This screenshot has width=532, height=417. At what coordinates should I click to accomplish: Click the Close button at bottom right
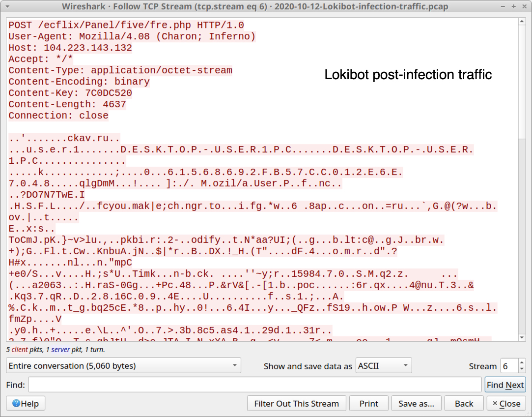click(506, 403)
